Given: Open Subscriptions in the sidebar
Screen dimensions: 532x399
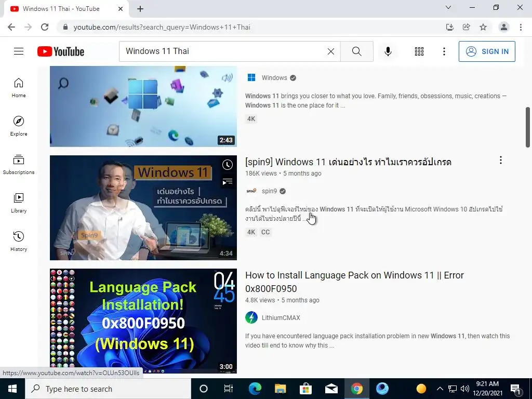Looking at the screenshot, I should click(19, 165).
